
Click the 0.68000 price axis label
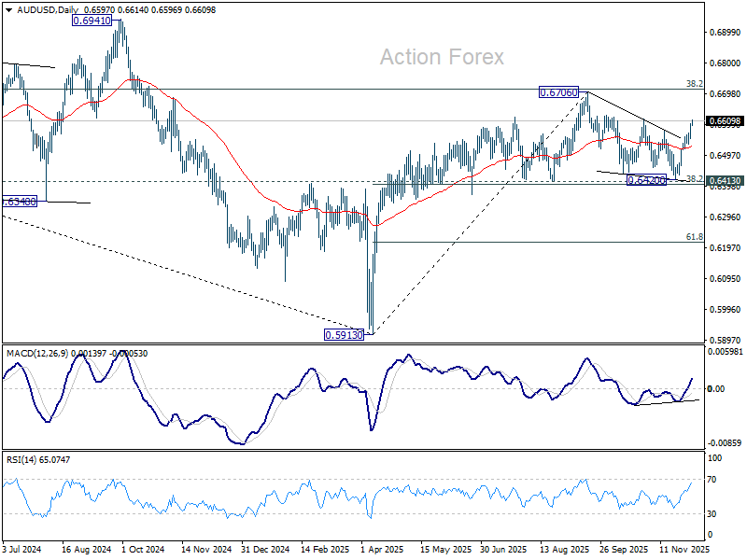(x=725, y=63)
